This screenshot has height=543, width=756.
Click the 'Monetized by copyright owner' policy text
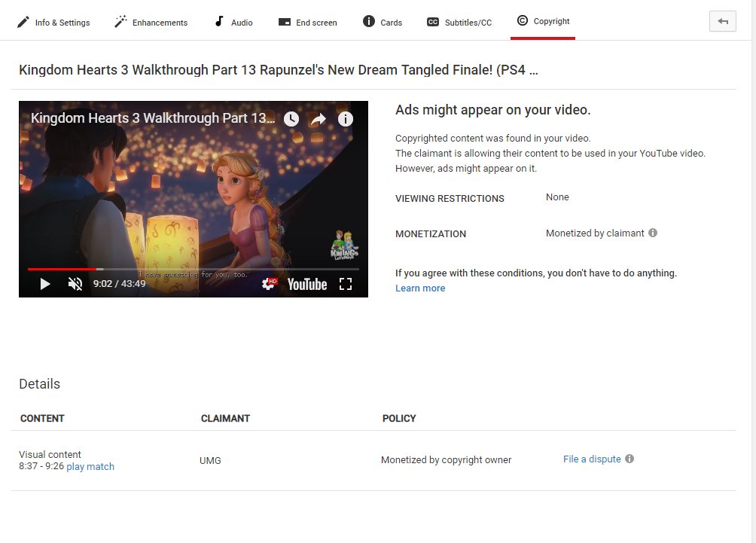[446, 460]
